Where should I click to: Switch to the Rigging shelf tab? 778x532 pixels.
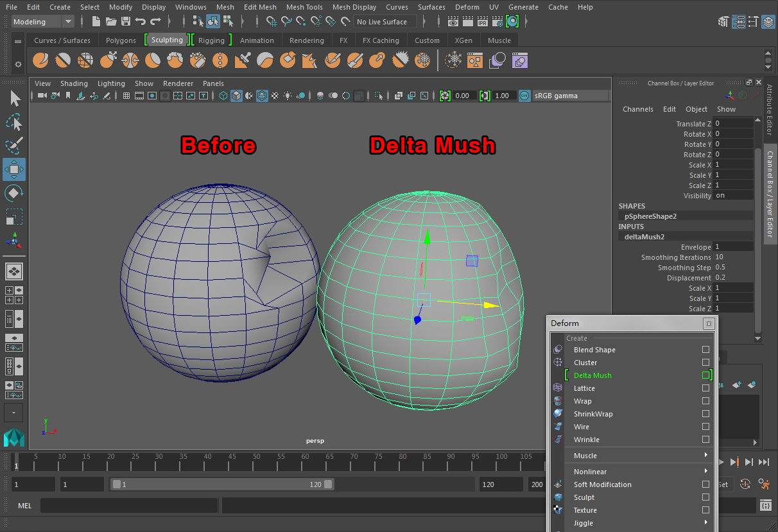[211, 40]
